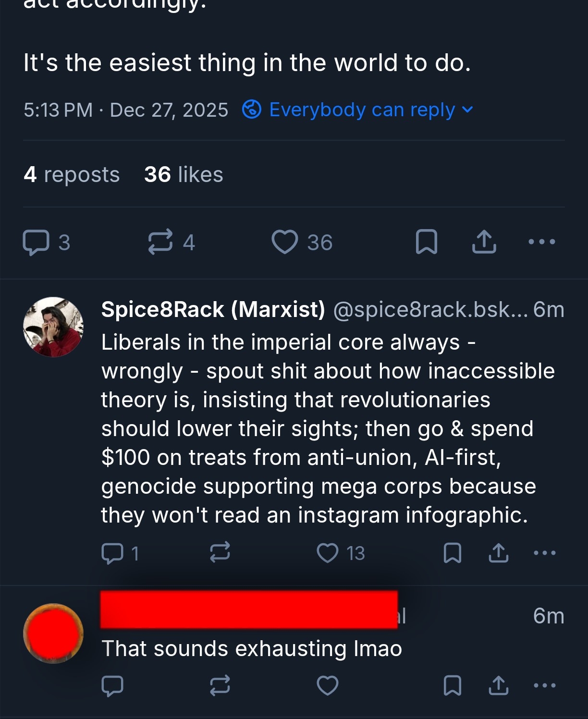The image size is (588, 719).
Task: Reply to the main post
Action: [x=37, y=242]
